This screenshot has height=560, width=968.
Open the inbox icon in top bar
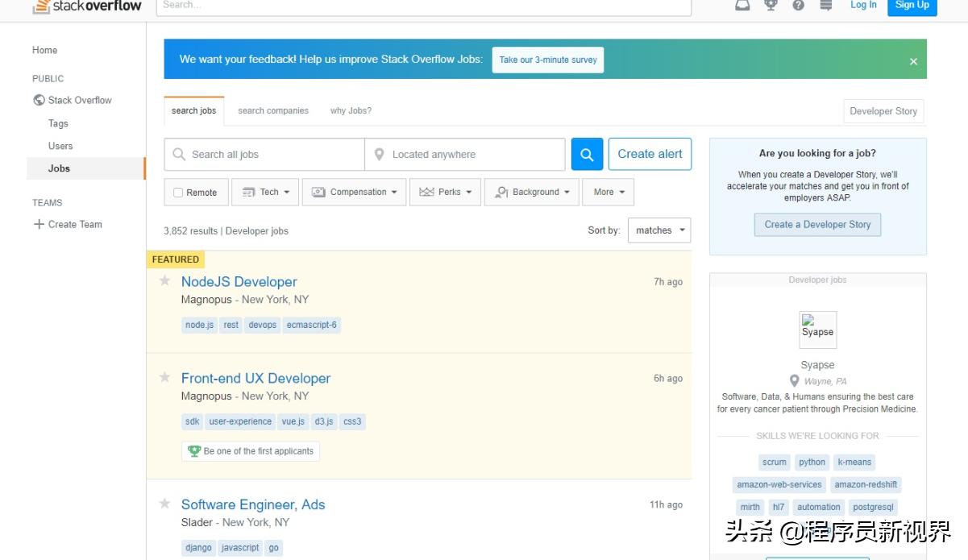coord(742,5)
